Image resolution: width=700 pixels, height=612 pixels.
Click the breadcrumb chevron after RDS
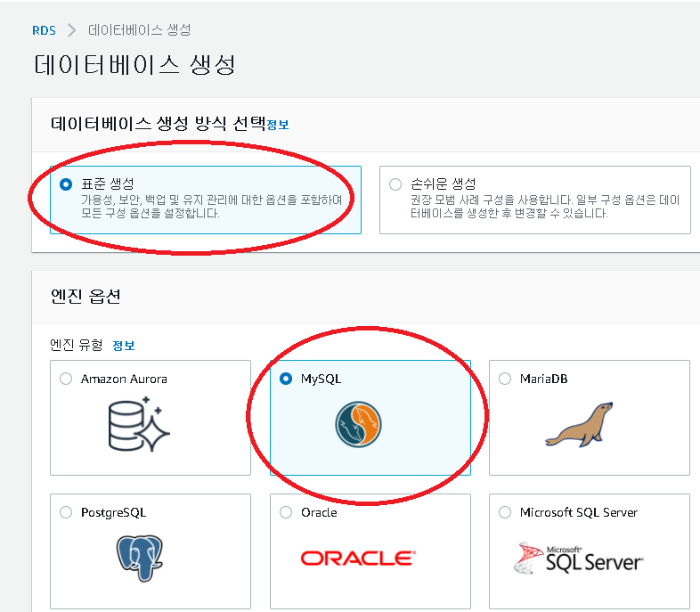(71, 30)
